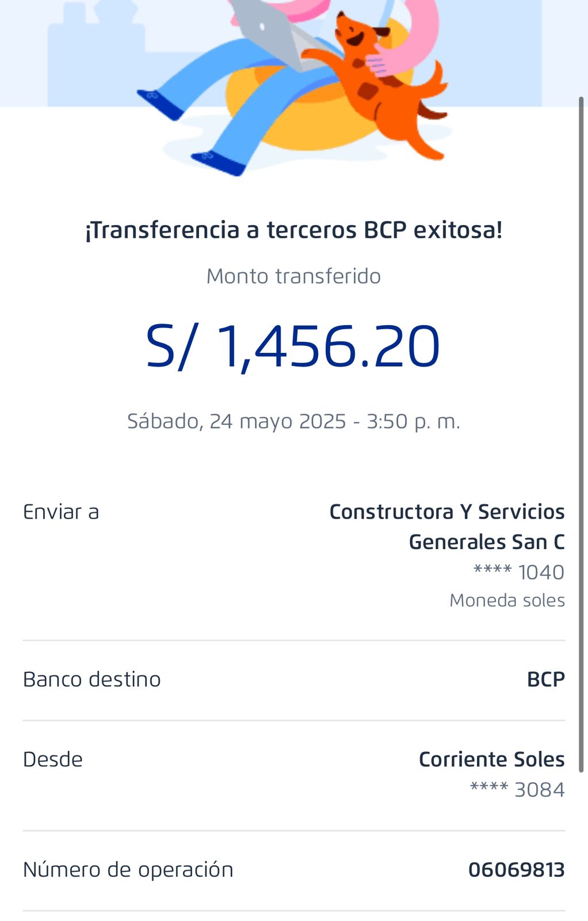Click the Número de operación label
Screen dimensions: 588x921
[x=128, y=869]
